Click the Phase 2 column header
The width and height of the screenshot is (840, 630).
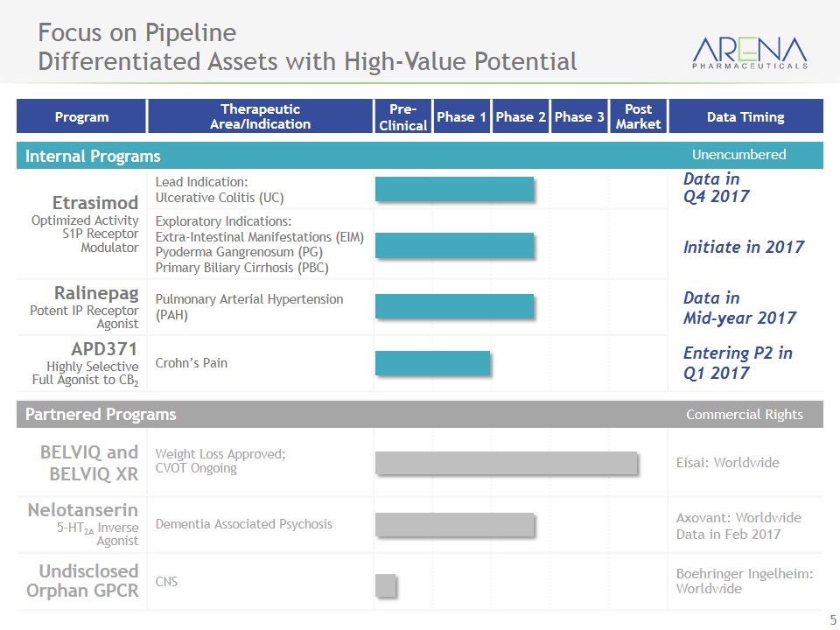520,116
